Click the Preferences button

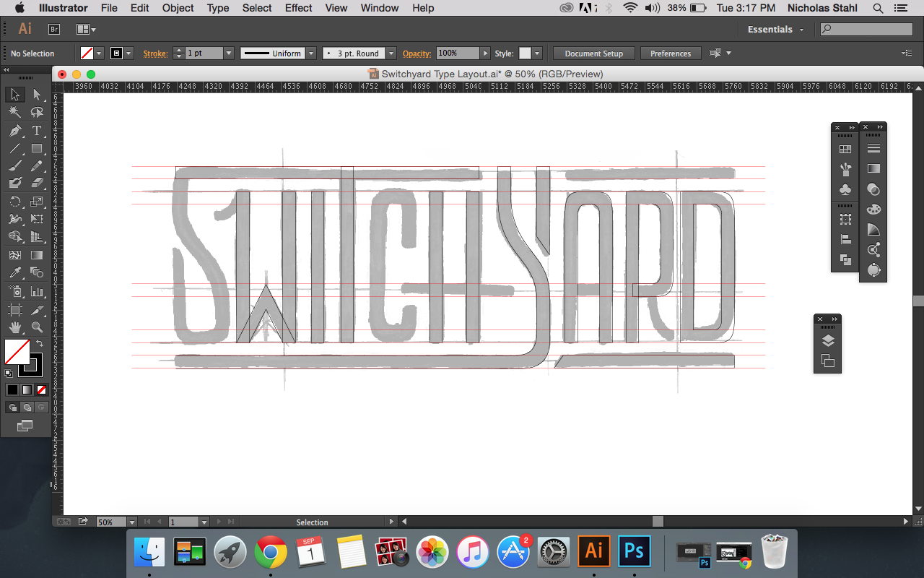(671, 53)
